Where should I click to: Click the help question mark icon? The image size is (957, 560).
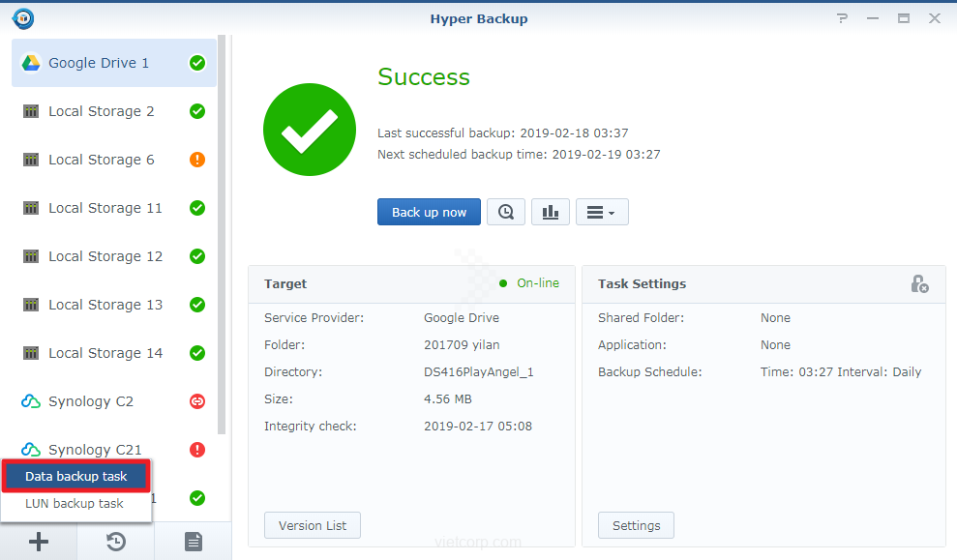[843, 18]
